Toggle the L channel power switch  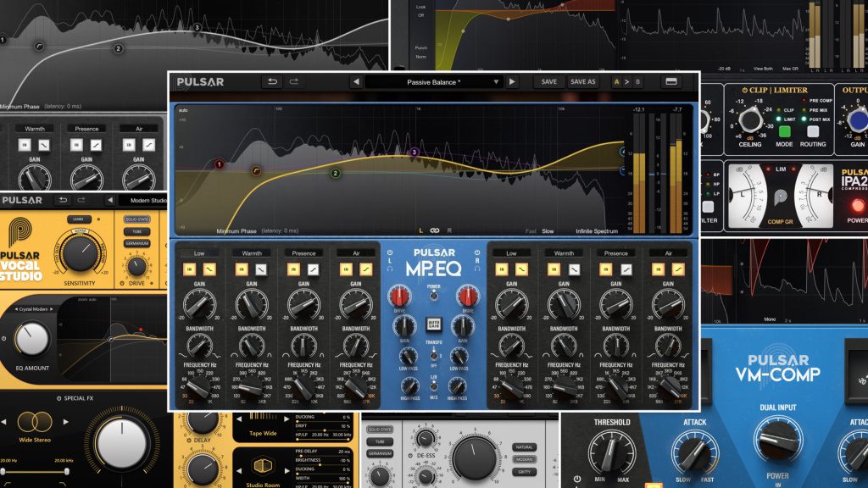388,253
